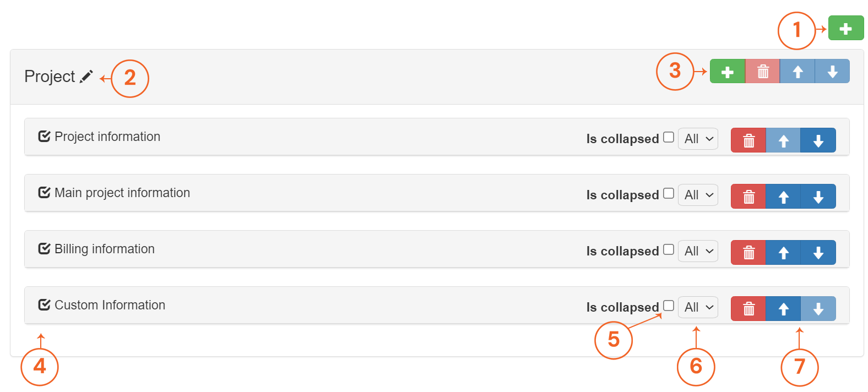Viewport: 868px width, 392px height.
Task: Move the Project information section down
Action: [x=818, y=140]
